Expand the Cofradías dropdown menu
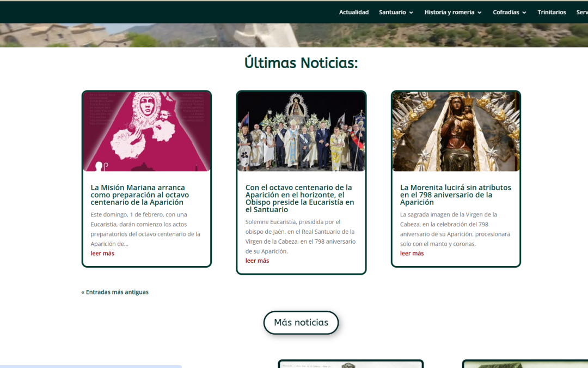Screen dimensions: 588x368 pos(506,12)
